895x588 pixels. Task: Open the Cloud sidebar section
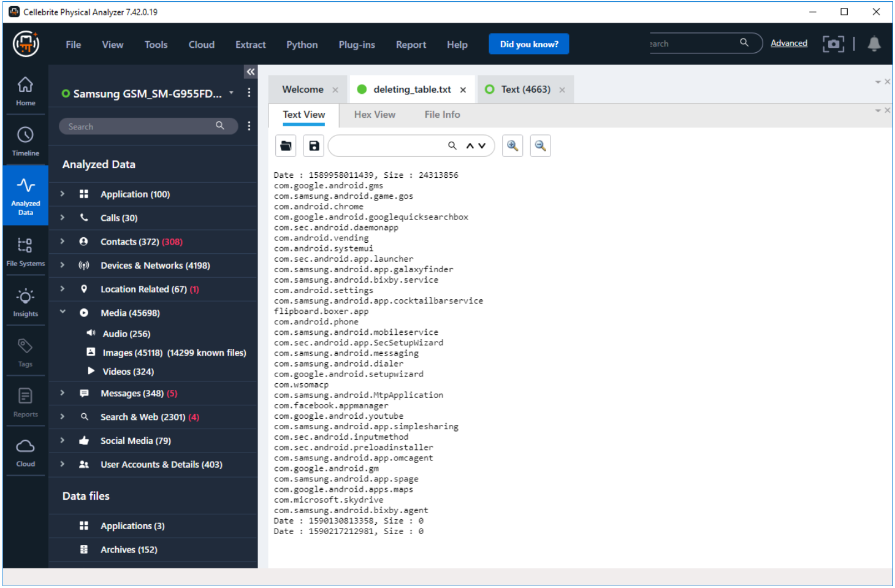[x=25, y=452]
